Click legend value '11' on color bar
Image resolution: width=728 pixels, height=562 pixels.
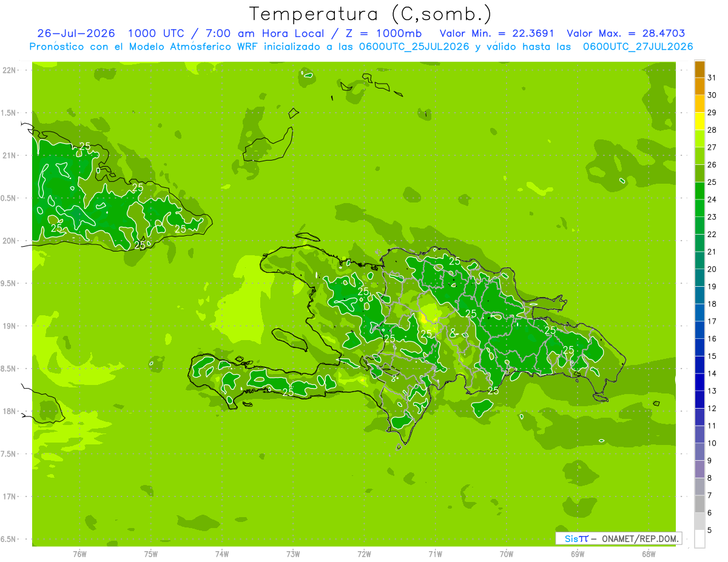[712, 426]
